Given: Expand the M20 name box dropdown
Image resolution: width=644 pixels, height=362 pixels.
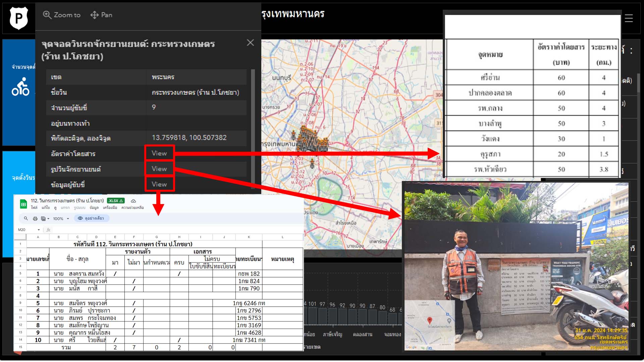Looking at the screenshot, I should click(x=39, y=230).
